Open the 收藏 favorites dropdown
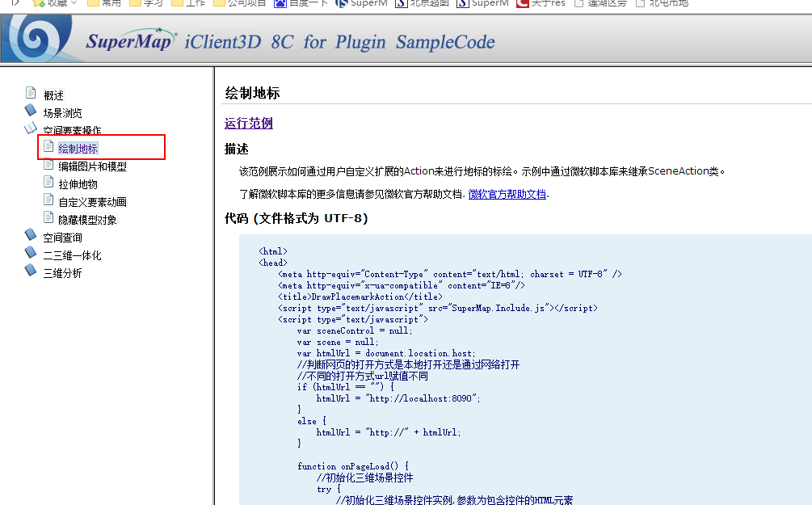This screenshot has height=505, width=812. coord(54,3)
